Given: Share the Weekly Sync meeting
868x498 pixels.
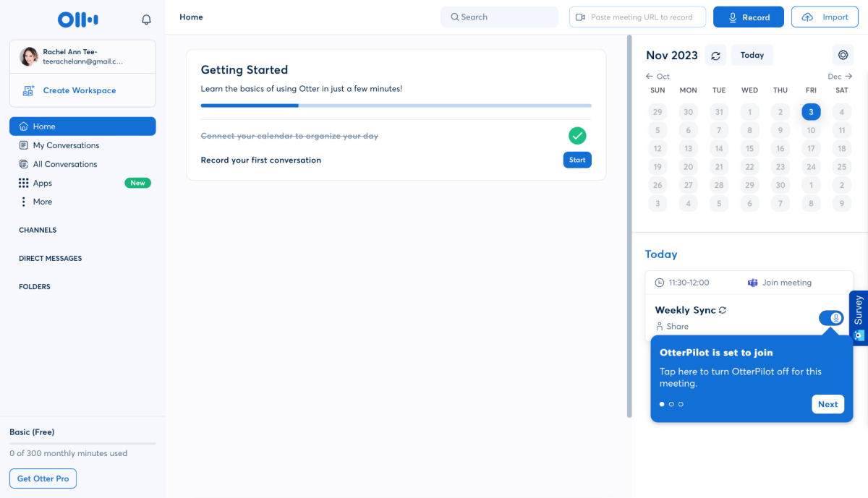Looking at the screenshot, I should coord(672,327).
